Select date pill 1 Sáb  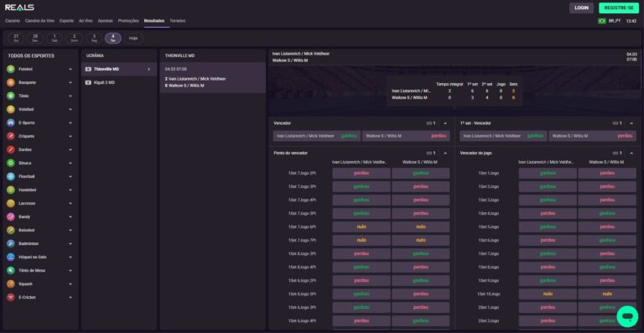[x=55, y=39]
